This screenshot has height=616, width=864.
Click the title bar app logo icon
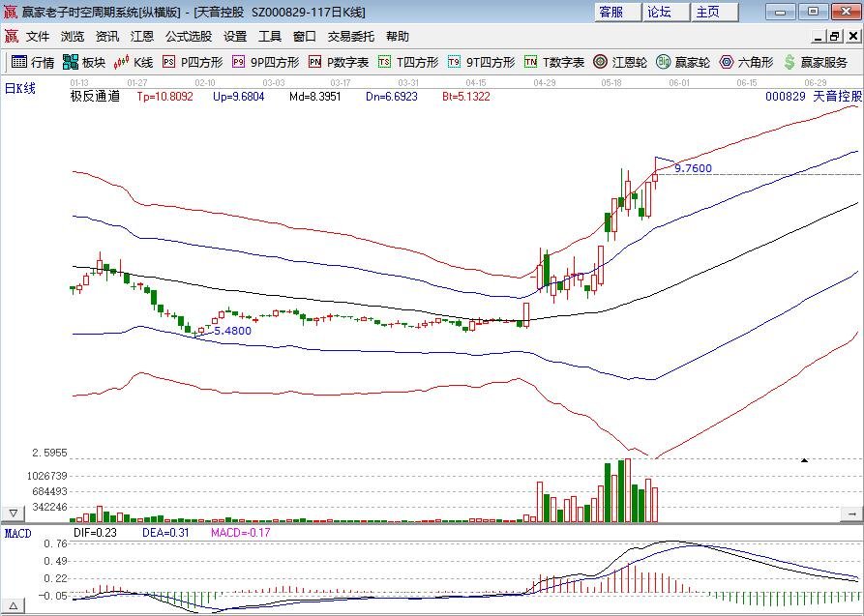coord(10,12)
